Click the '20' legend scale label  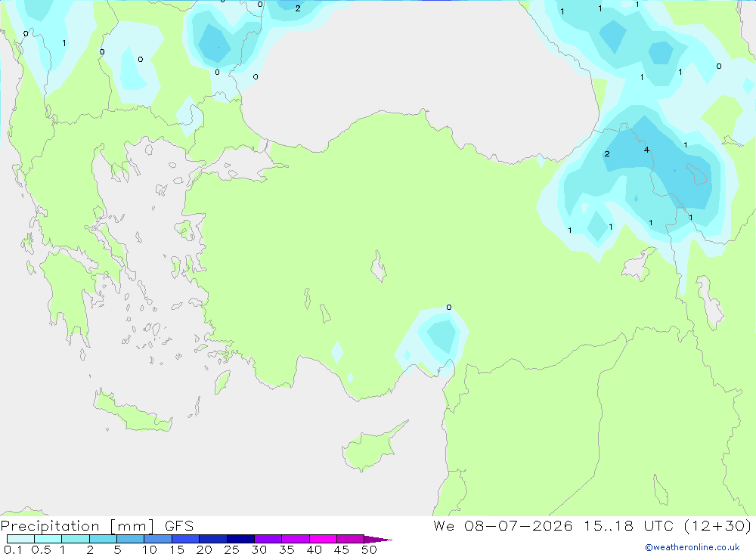(204, 549)
